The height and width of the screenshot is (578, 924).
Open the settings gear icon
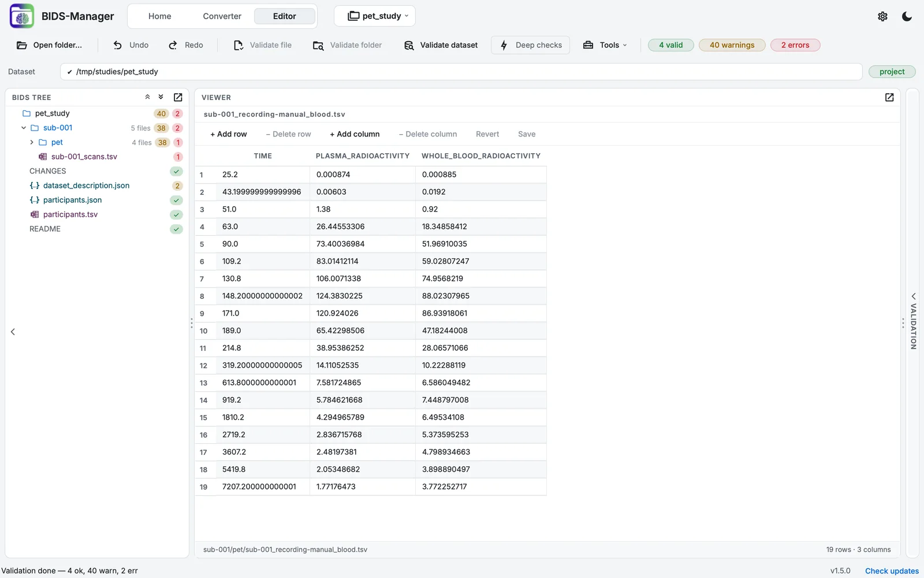[882, 16]
